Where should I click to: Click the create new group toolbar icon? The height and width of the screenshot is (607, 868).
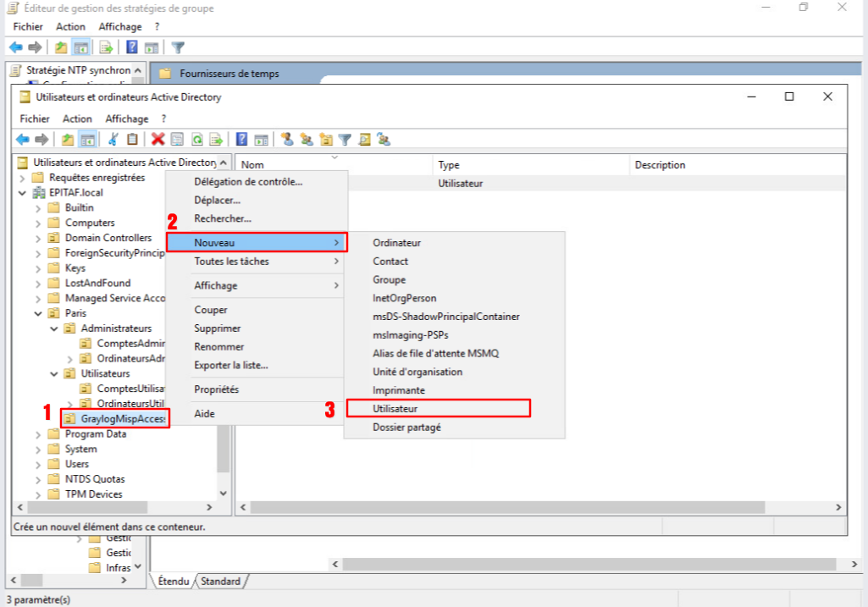307,140
